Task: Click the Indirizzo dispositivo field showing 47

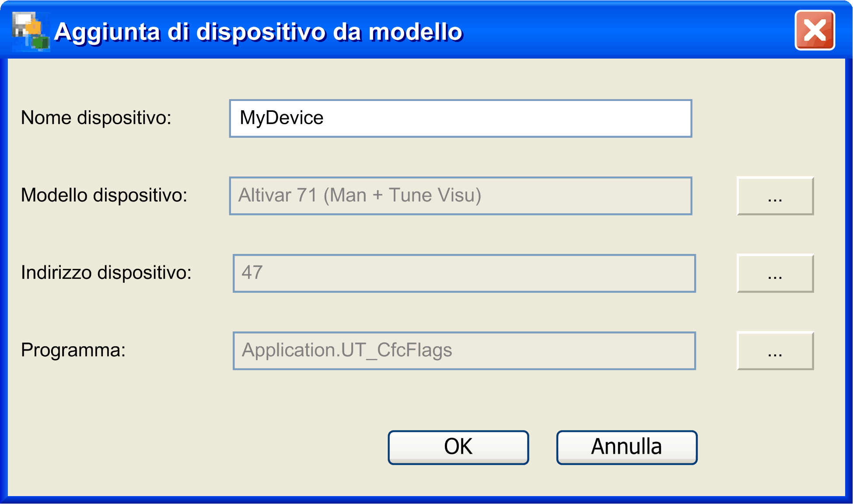Action: tap(464, 273)
